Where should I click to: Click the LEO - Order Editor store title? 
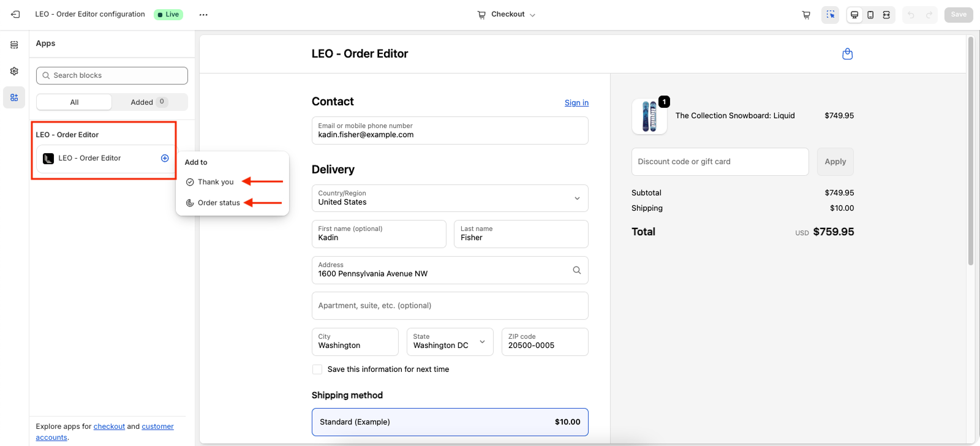point(360,54)
